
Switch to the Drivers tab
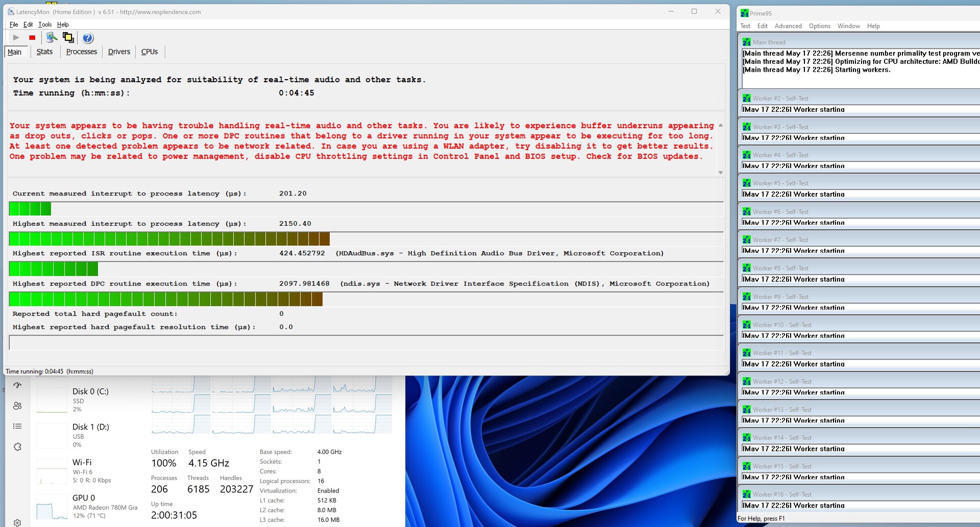pyautogui.click(x=119, y=52)
